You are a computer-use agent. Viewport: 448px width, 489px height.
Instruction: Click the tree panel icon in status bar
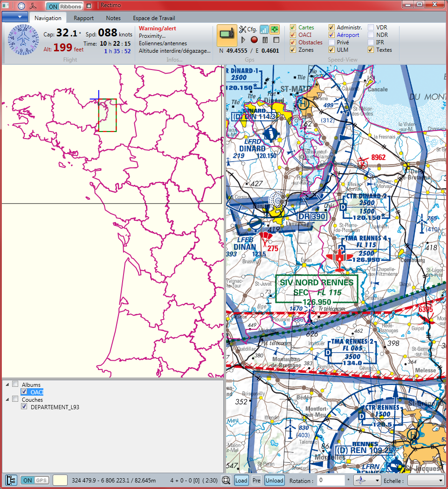point(11,480)
